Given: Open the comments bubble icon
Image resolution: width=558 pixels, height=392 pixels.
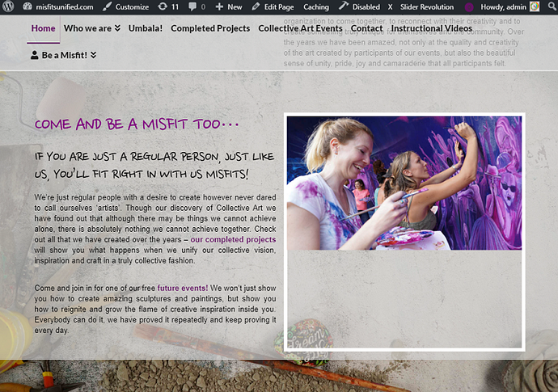Looking at the screenshot, I should (x=197, y=6).
